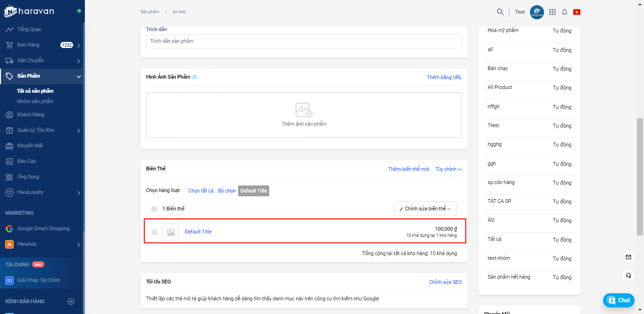Click the add sales channel plus icon
The image size is (644, 314).
tap(71, 301)
